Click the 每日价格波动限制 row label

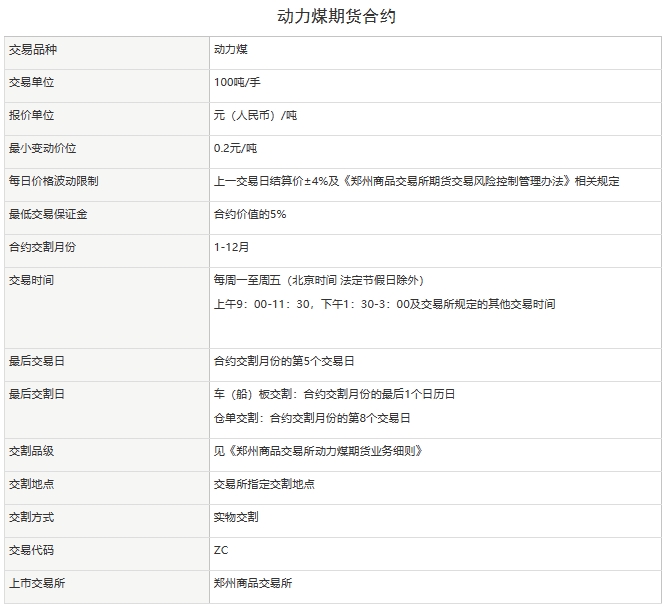coord(53,181)
